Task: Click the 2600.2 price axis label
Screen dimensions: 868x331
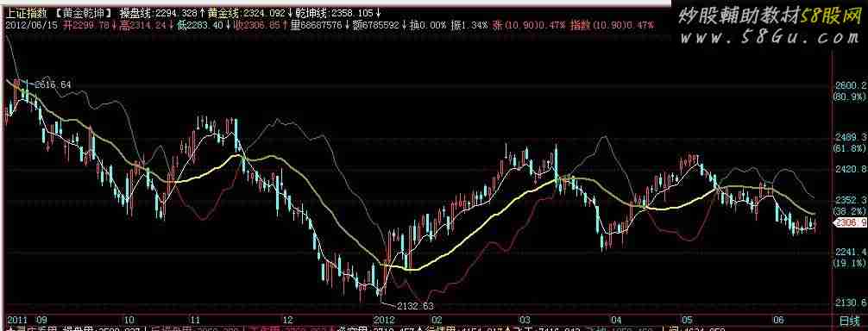Action: (x=850, y=85)
